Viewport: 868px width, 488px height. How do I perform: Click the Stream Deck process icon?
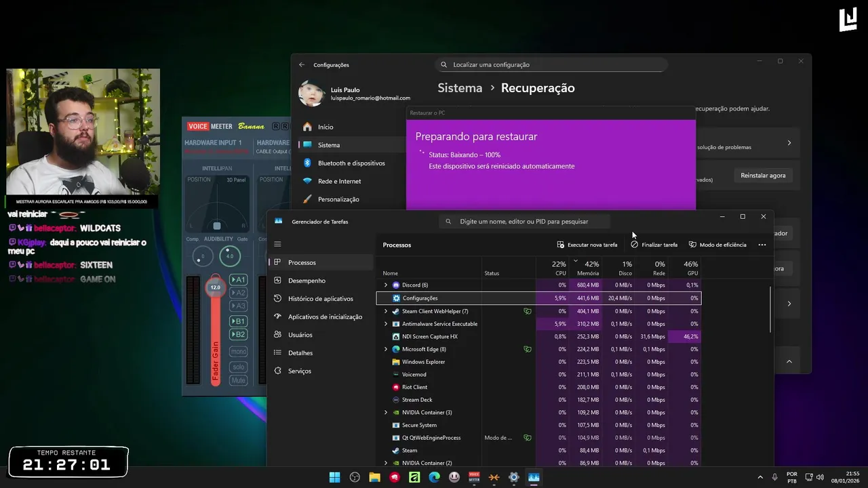tap(396, 400)
